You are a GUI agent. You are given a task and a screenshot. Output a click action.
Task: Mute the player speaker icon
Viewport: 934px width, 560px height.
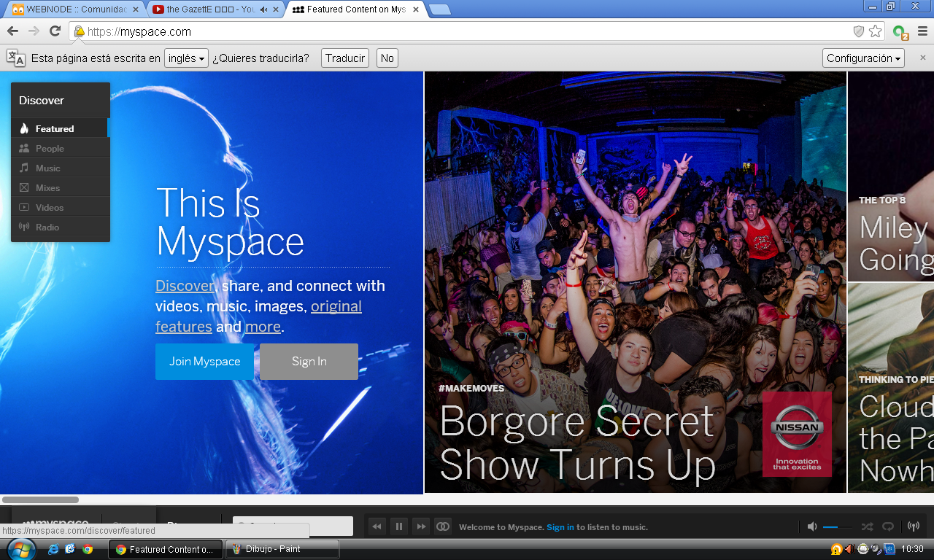pos(812,526)
